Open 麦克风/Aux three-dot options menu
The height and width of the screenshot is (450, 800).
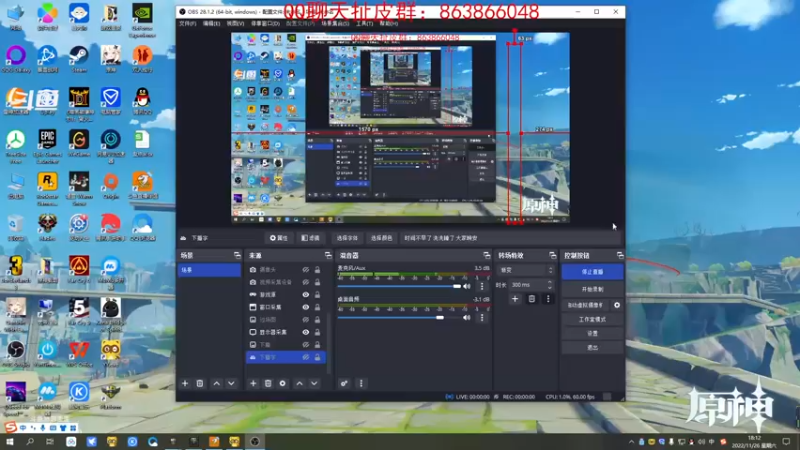point(482,286)
